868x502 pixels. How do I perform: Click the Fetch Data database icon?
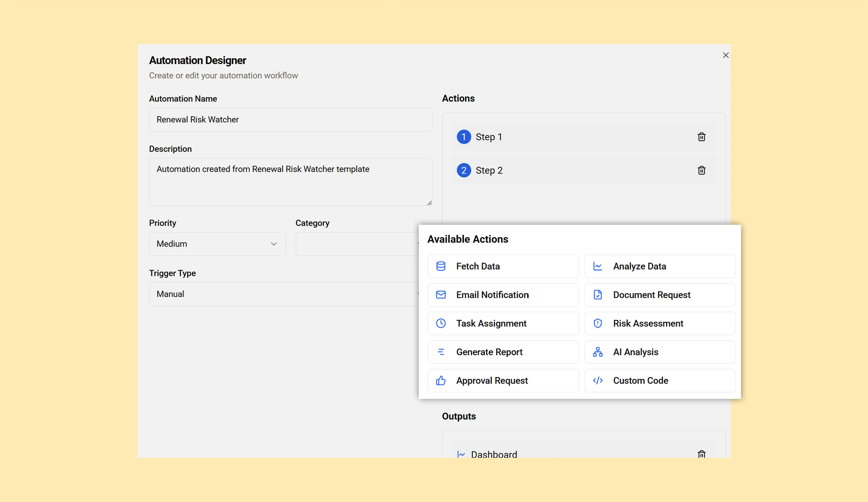(441, 266)
